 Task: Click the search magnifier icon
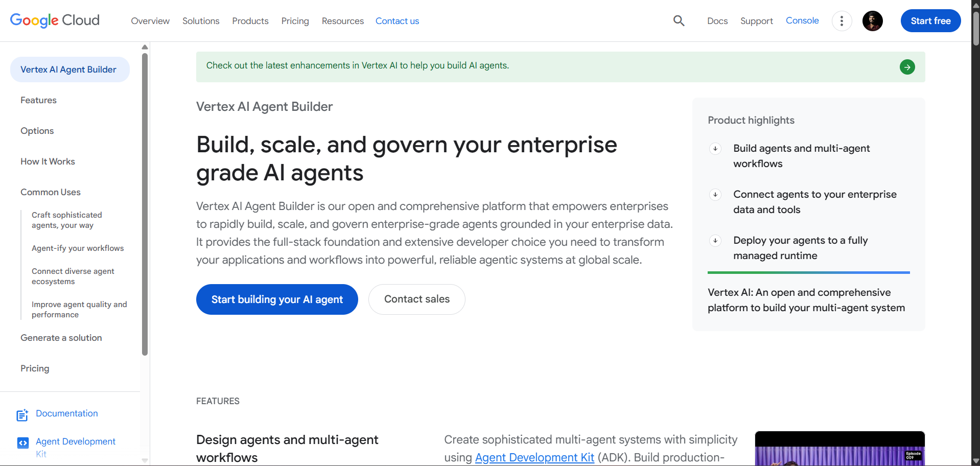click(679, 21)
